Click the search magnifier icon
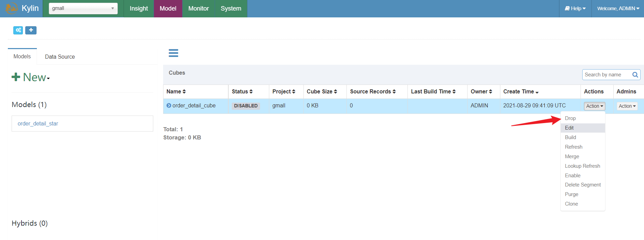 [x=635, y=75]
